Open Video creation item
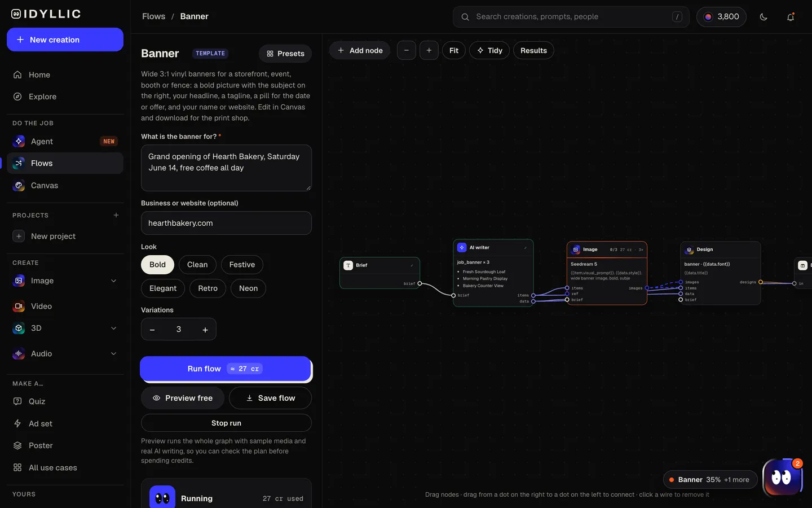The height and width of the screenshot is (508, 812). coord(65,306)
